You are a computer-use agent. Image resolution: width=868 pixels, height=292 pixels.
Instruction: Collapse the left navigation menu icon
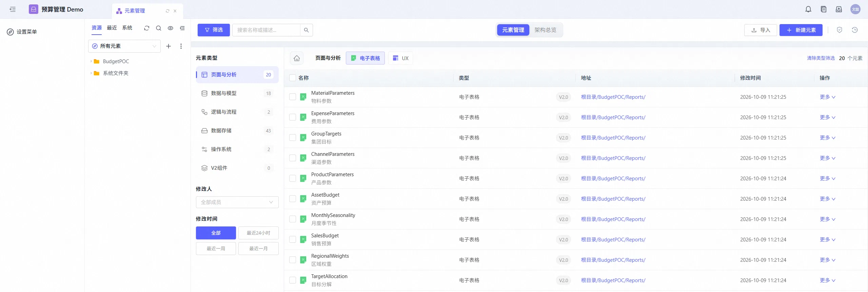[13, 10]
